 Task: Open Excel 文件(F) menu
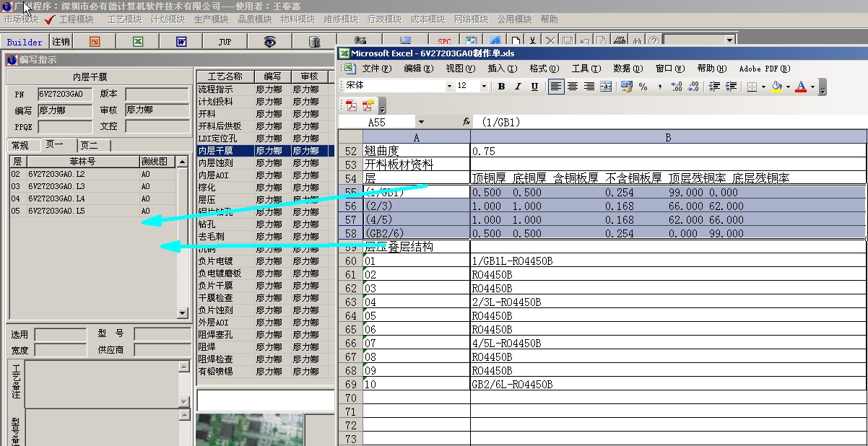[376, 69]
